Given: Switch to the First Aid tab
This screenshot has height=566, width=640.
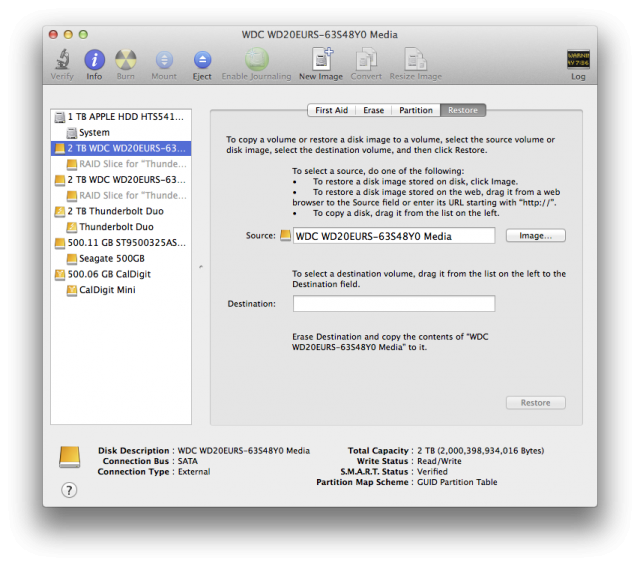Looking at the screenshot, I should pyautogui.click(x=331, y=110).
